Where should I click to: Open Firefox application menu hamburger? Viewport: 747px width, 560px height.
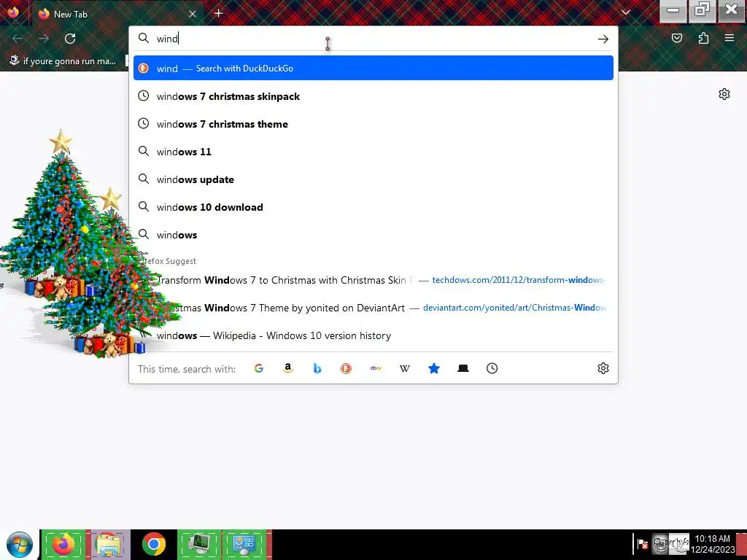(729, 38)
